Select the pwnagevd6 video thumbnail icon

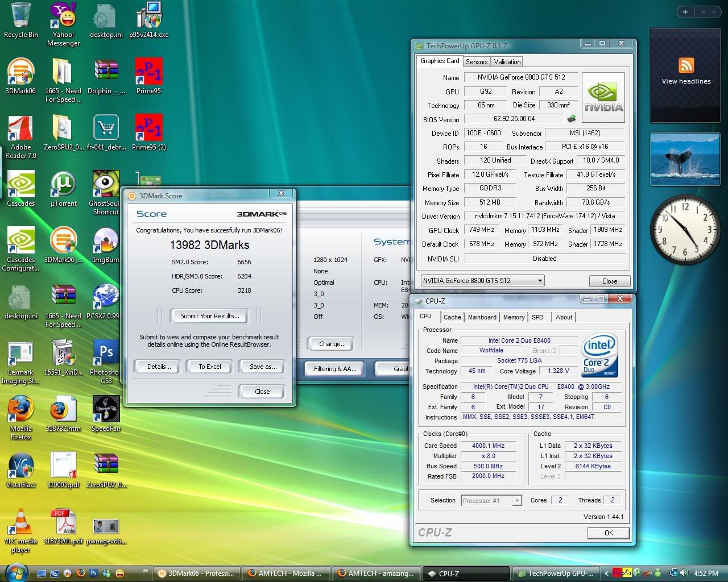tap(106, 531)
